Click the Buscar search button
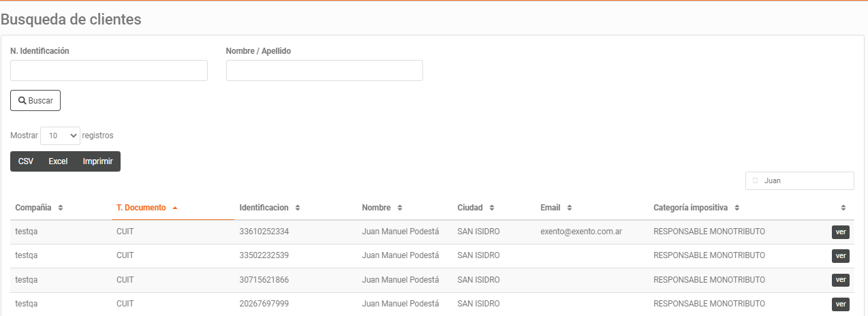Image resolution: width=868 pixels, height=316 pixels. click(x=35, y=100)
